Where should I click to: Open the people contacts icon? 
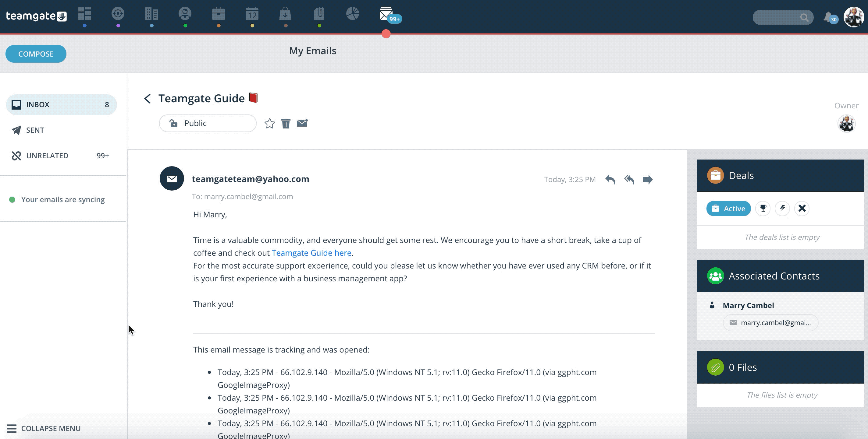coord(185,14)
